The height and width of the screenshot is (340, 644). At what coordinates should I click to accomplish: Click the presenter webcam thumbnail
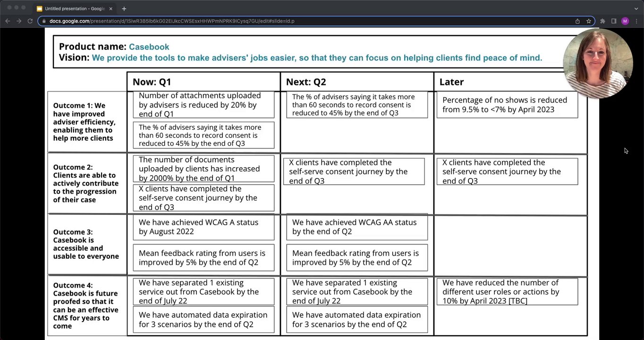pos(598,63)
